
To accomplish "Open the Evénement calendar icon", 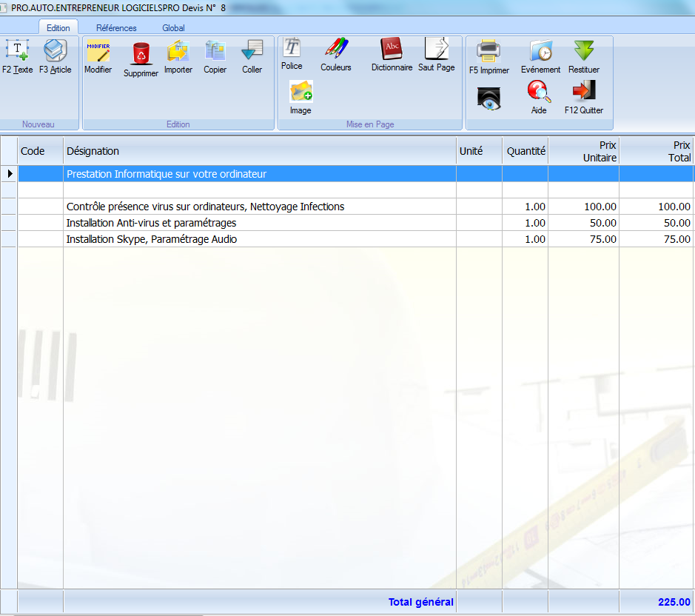I will (x=540, y=52).
